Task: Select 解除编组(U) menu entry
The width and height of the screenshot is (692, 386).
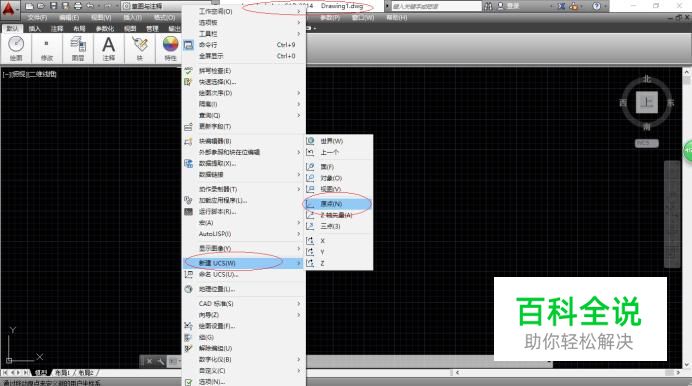Action: [x=244, y=349]
